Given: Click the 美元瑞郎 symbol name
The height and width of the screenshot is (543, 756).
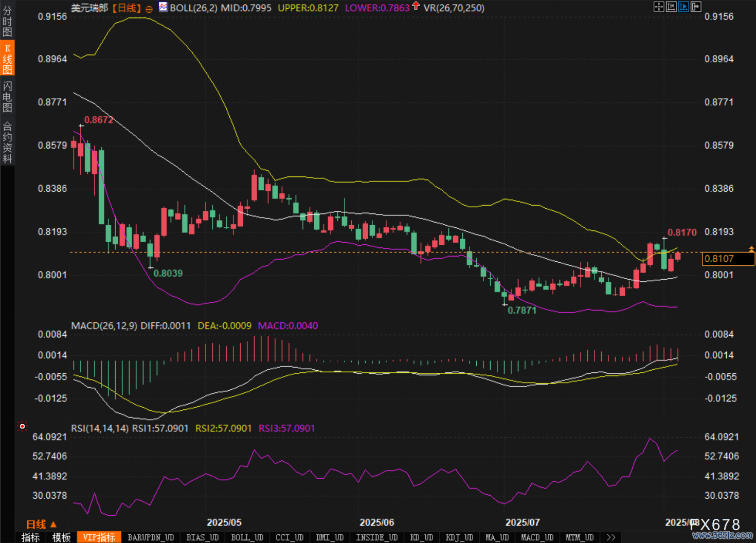Looking at the screenshot, I should click(x=89, y=8).
